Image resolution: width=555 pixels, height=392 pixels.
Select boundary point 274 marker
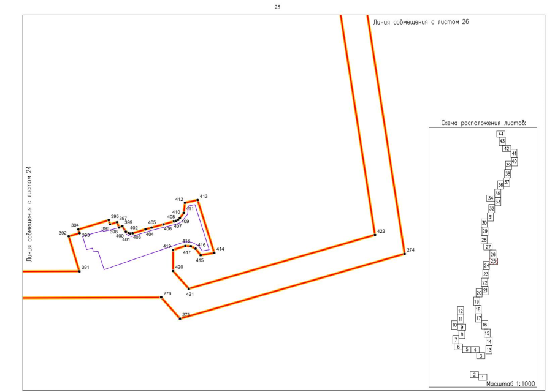404,254
